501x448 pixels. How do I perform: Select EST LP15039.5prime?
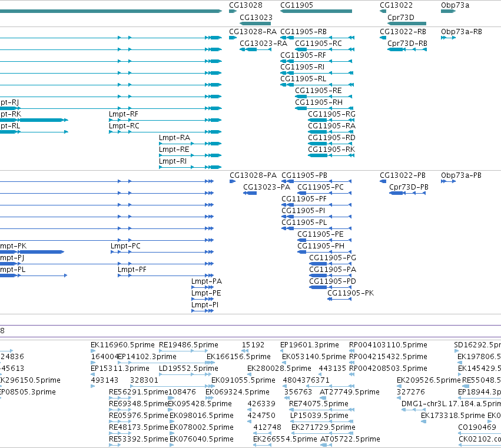[x=319, y=416]
